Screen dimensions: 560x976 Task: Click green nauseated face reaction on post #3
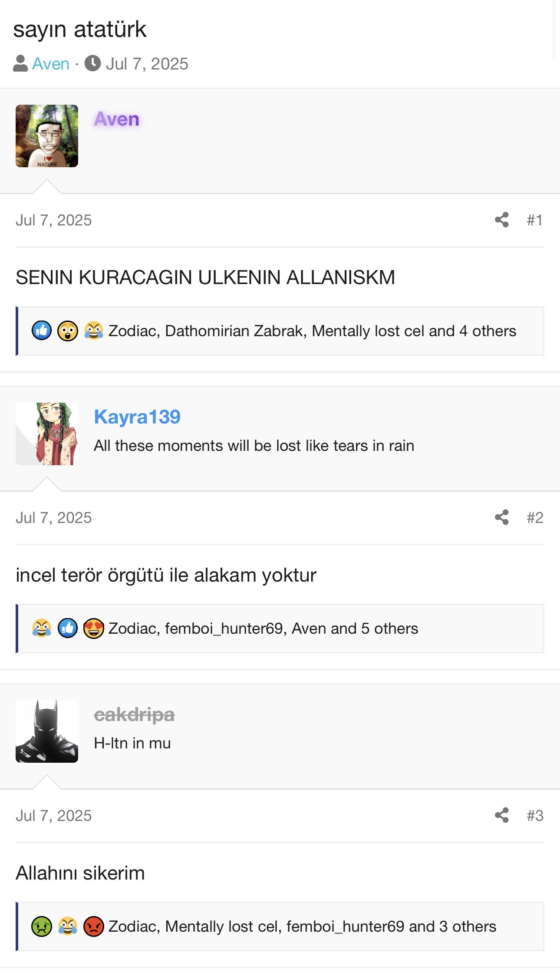coord(42,926)
